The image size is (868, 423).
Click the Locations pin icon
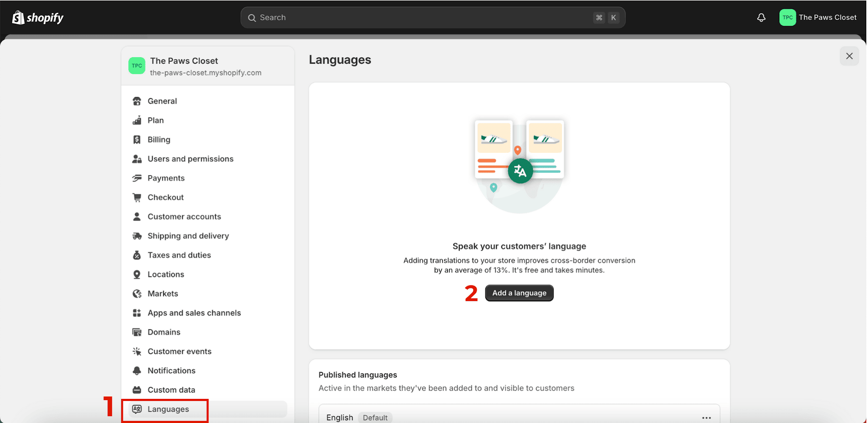137,274
